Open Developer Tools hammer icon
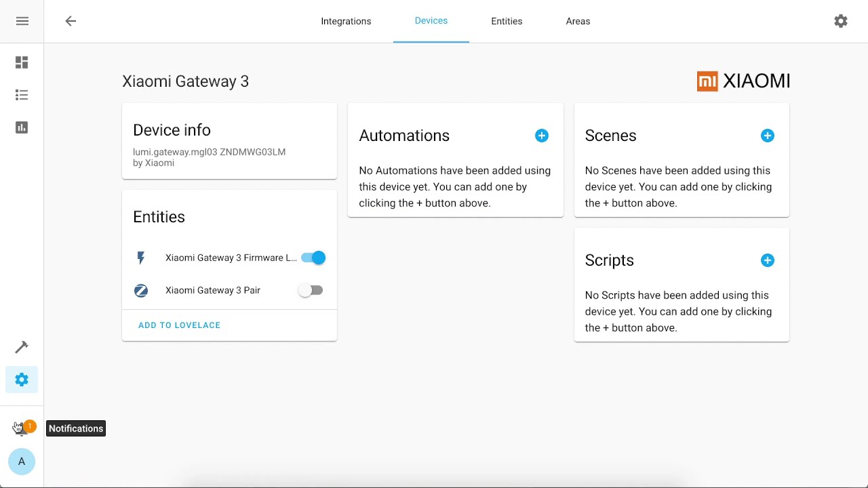This screenshot has height=488, width=868. [22, 347]
